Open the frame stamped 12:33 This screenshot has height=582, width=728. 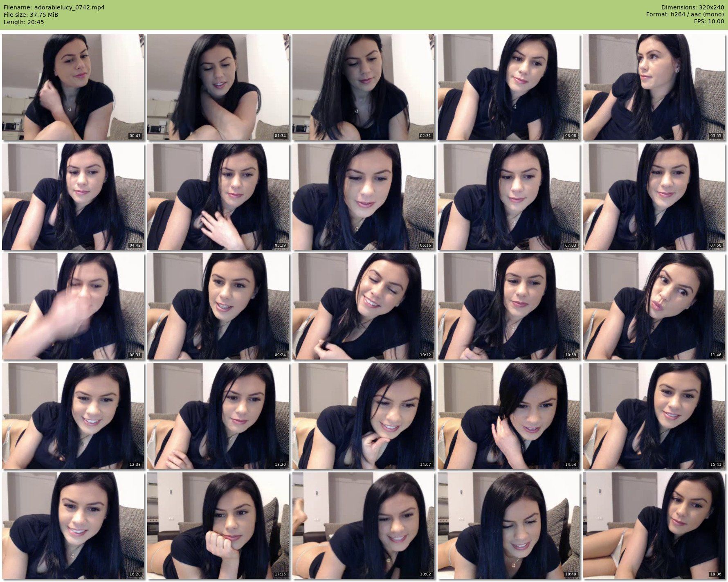(x=73, y=416)
